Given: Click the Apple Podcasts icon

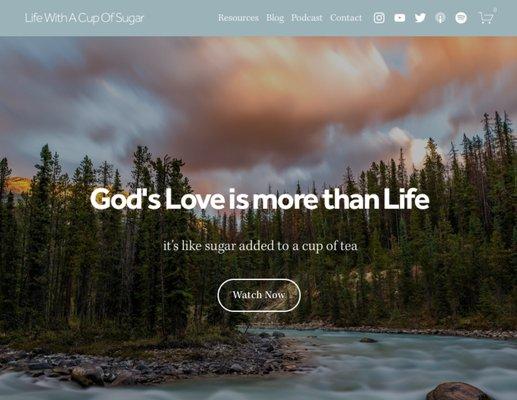Looking at the screenshot, I should point(440,18).
